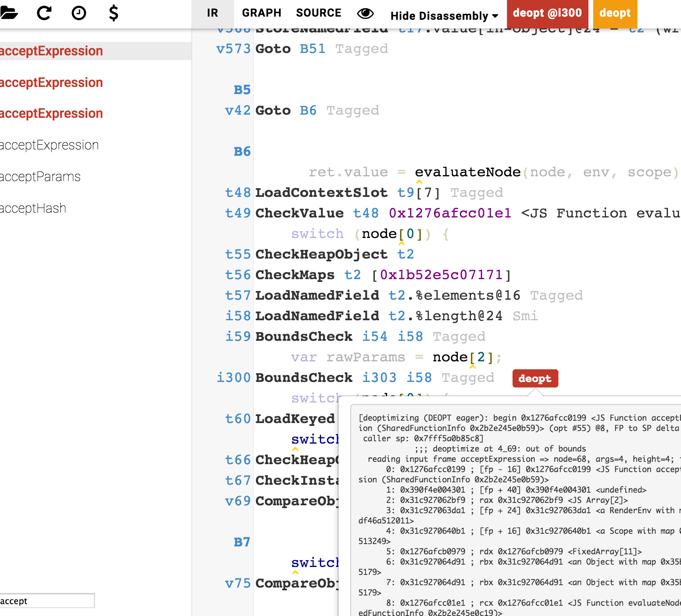Click the reload arrow icon

tap(44, 13)
